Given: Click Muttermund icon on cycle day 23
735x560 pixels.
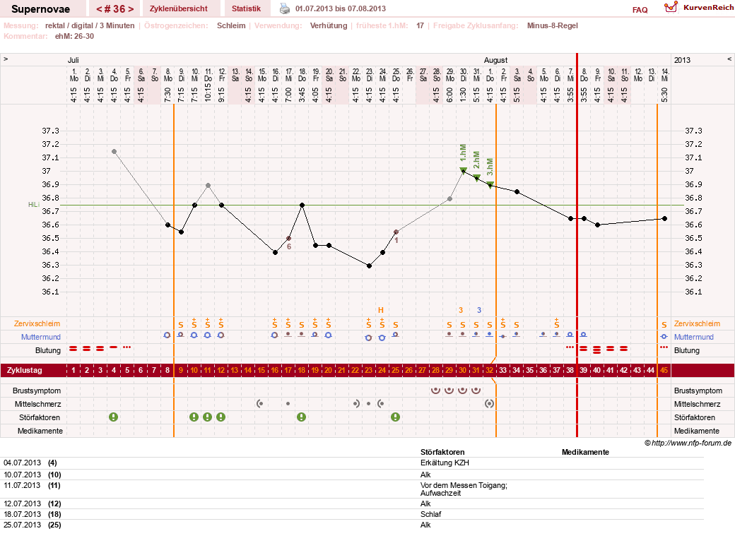Looking at the screenshot, I should pos(368,338).
